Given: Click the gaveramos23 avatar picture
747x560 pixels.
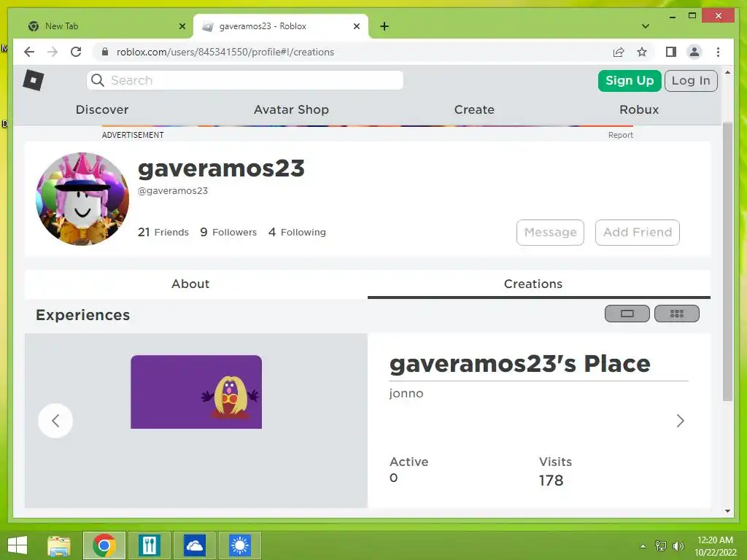Looking at the screenshot, I should tap(82, 199).
